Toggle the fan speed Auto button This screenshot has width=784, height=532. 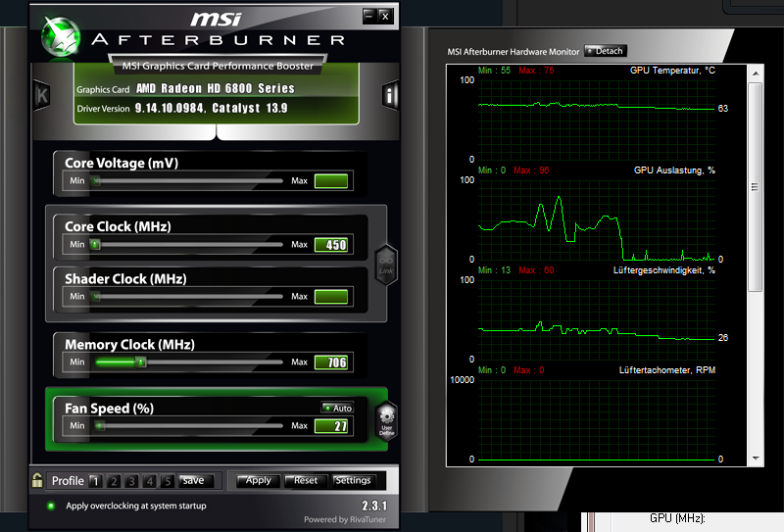pyautogui.click(x=337, y=408)
